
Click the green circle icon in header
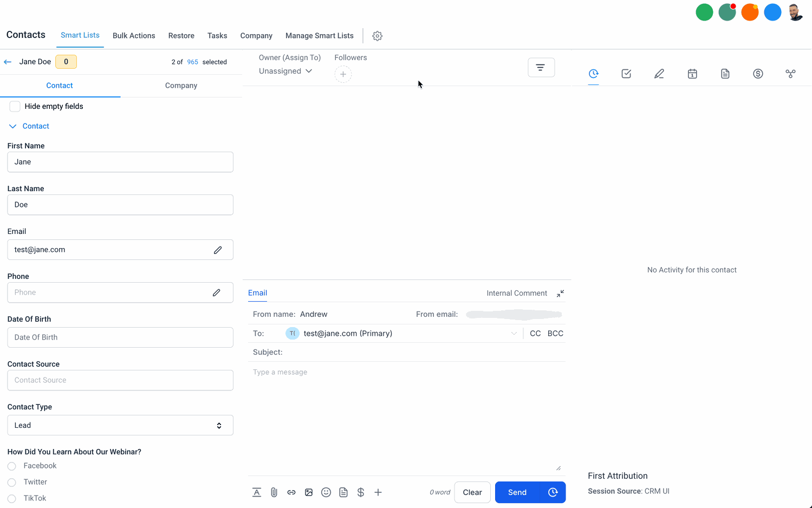704,12
